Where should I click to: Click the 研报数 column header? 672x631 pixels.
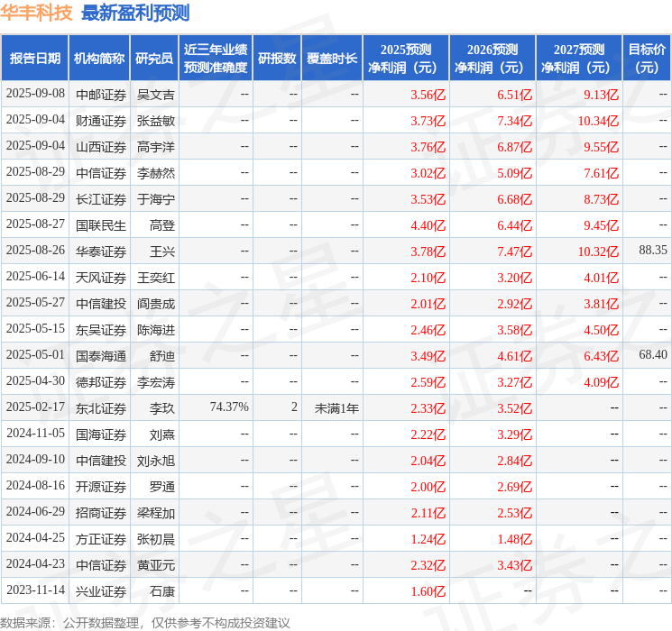(277, 59)
